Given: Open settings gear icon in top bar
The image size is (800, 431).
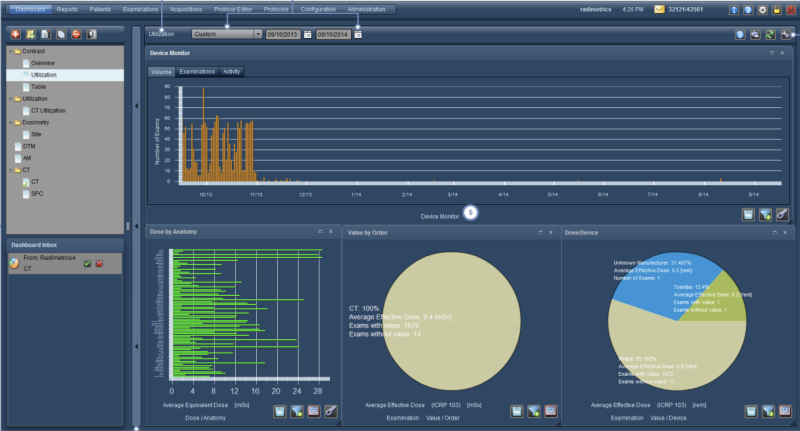Looking at the screenshot, I should pos(763,10).
